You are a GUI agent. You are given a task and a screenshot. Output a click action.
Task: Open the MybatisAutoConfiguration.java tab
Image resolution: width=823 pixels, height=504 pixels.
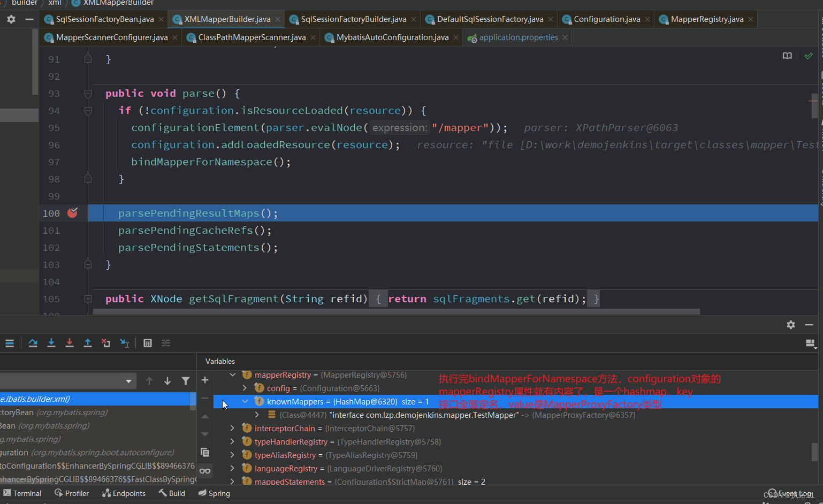393,37
